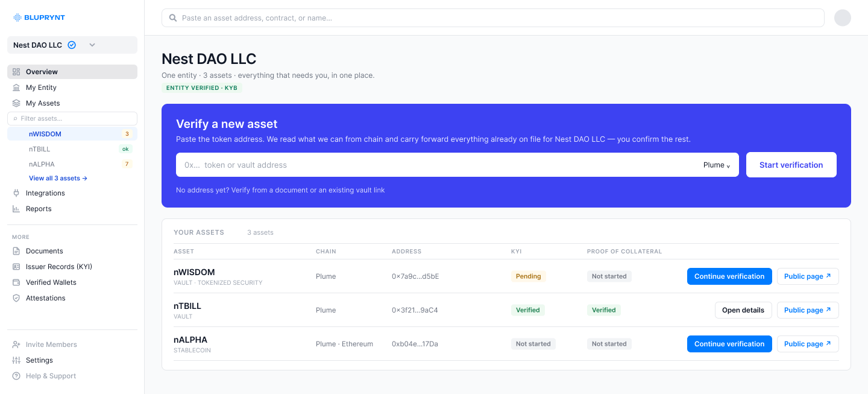This screenshot has height=394, width=868.
Task: Click the user avatar circle
Action: [x=843, y=17]
